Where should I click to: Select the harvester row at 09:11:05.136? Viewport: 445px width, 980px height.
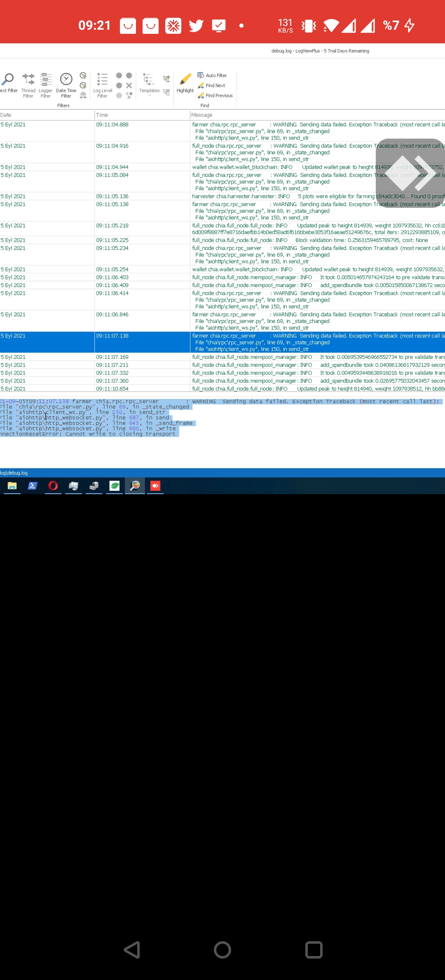[222, 196]
